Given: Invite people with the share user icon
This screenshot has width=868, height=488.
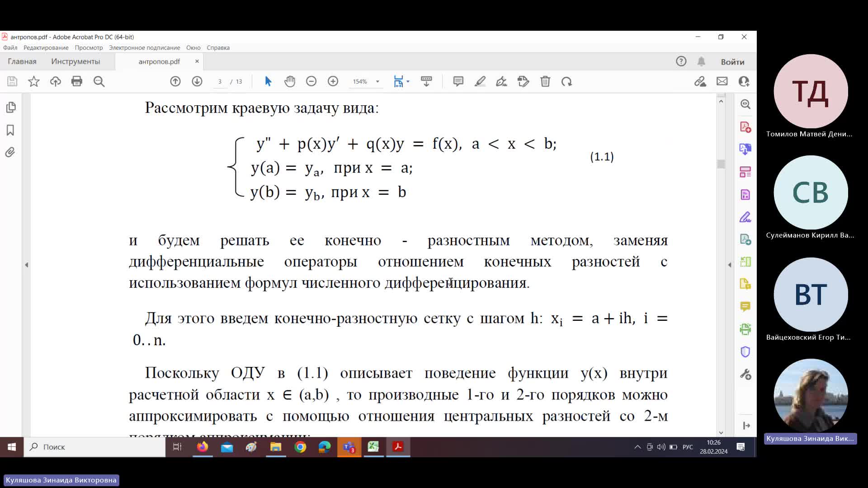Looking at the screenshot, I should click(x=744, y=81).
